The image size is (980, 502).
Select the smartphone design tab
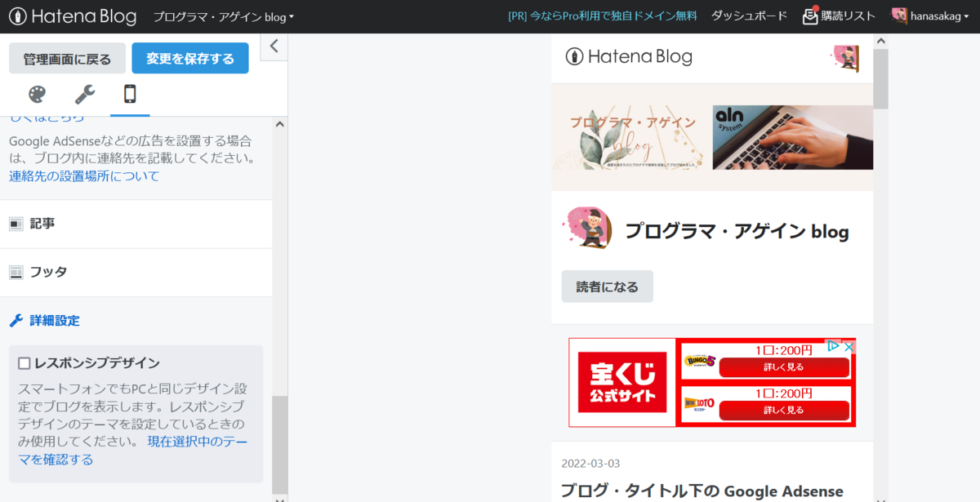click(x=130, y=95)
